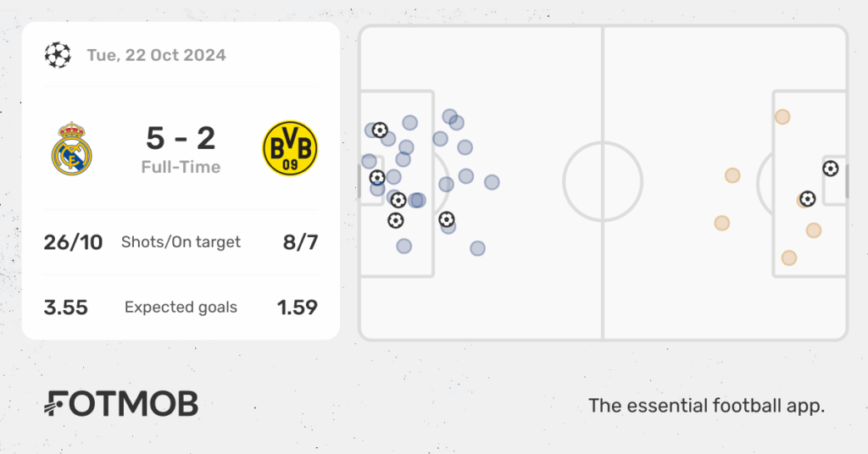The height and width of the screenshot is (454, 868).
Task: Click Dortmund's 8/7 shots value
Action: pos(301,242)
